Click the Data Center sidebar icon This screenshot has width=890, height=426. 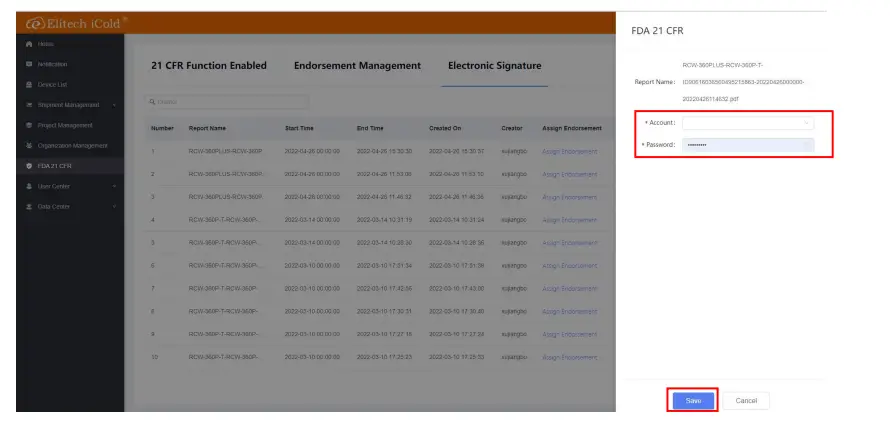pos(29,207)
